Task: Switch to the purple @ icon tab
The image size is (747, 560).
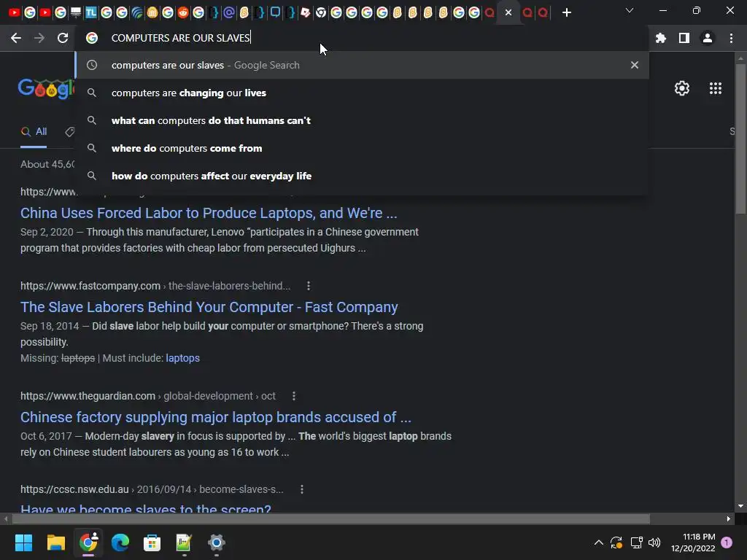Action: click(x=228, y=12)
